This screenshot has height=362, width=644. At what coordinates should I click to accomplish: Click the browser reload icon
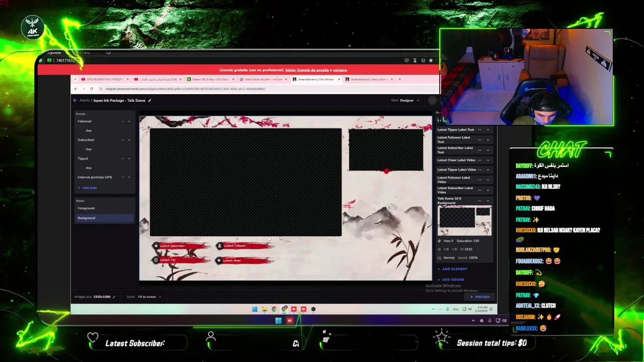pyautogui.click(x=92, y=89)
